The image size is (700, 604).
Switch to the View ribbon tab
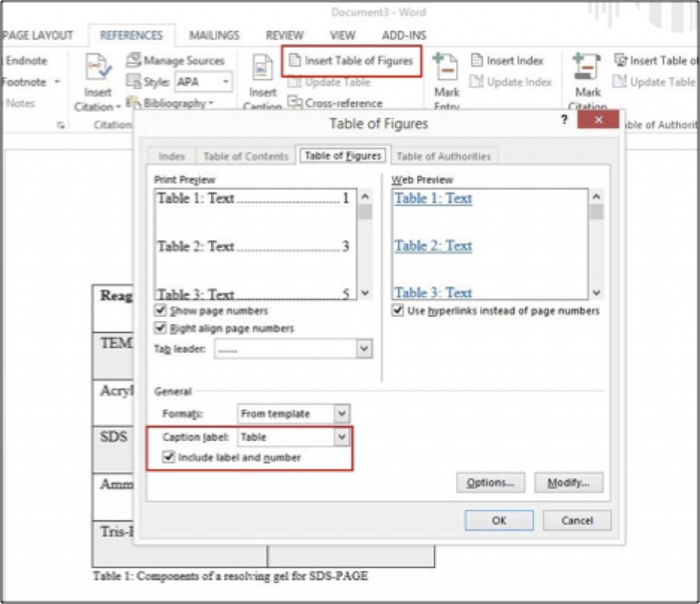[x=342, y=35]
